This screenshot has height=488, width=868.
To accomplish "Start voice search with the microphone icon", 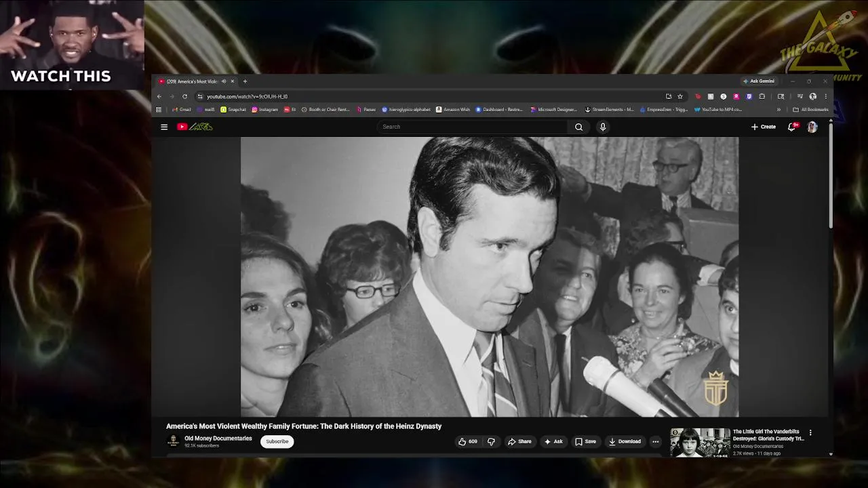I will [x=602, y=127].
